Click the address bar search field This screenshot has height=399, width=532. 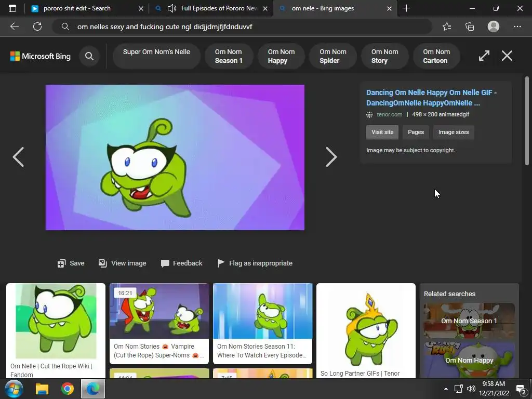click(x=242, y=26)
